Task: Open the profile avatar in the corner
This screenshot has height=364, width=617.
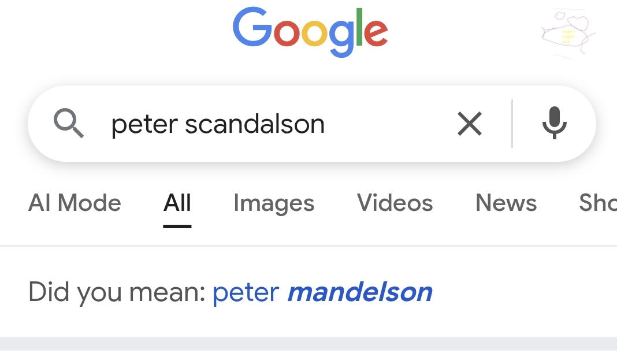Action: [567, 33]
